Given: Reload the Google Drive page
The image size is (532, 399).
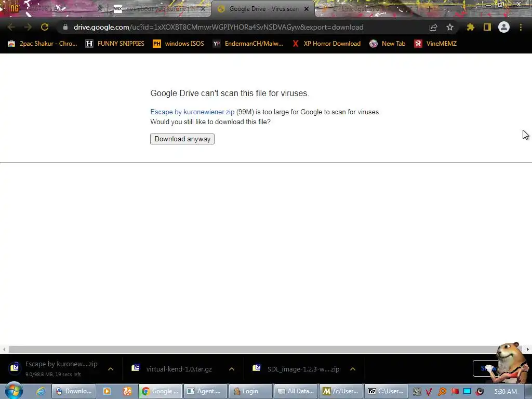Looking at the screenshot, I should 45,27.
